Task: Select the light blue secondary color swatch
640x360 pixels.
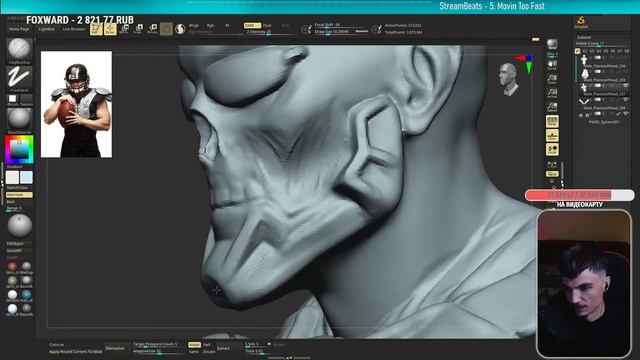Action: point(26,178)
